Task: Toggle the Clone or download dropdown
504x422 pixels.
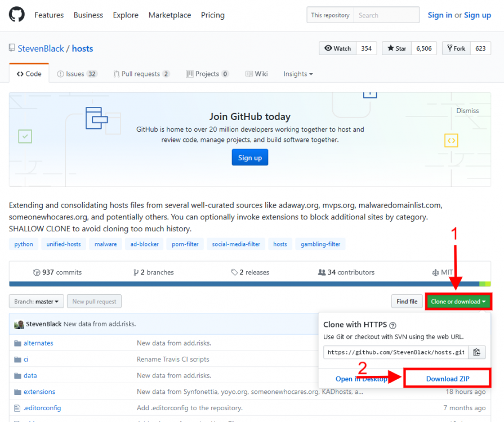Action: pos(458,302)
